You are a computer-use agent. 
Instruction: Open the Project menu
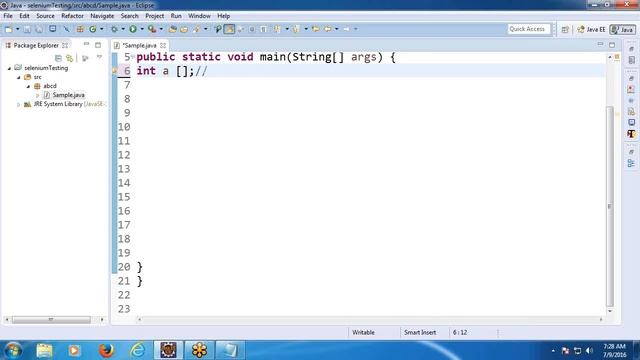[155, 16]
